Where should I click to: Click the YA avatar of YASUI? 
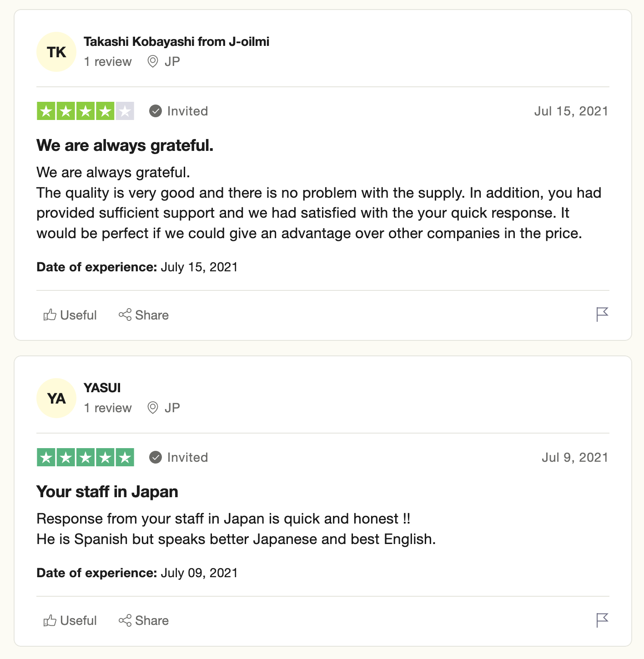coord(56,398)
